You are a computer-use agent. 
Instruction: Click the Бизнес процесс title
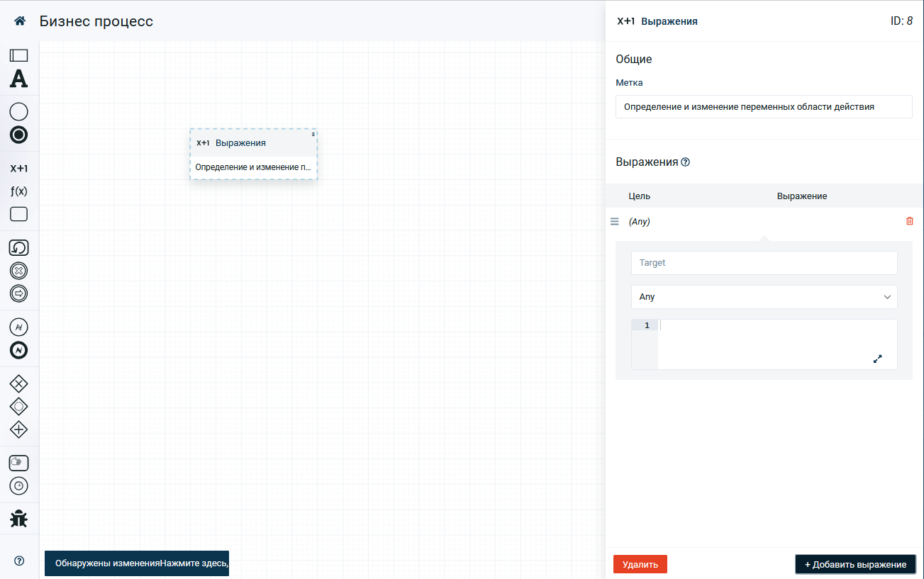click(x=96, y=21)
